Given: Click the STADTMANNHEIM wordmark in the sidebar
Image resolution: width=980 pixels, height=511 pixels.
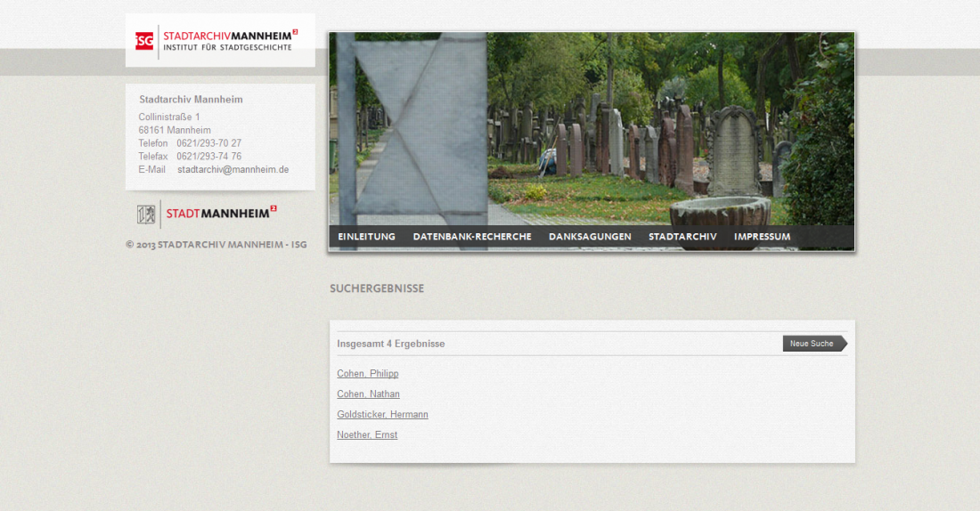Looking at the screenshot, I should coord(221,214).
